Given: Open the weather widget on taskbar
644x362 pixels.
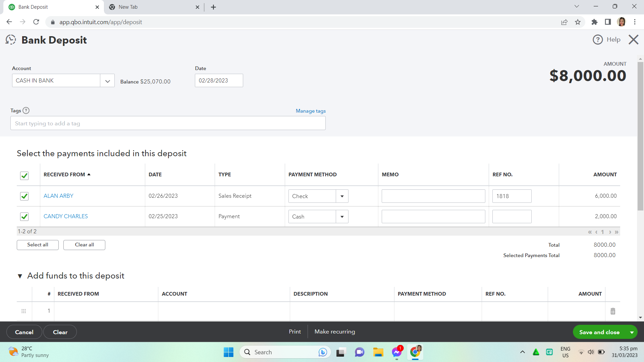Looking at the screenshot, I should pos(29,352).
